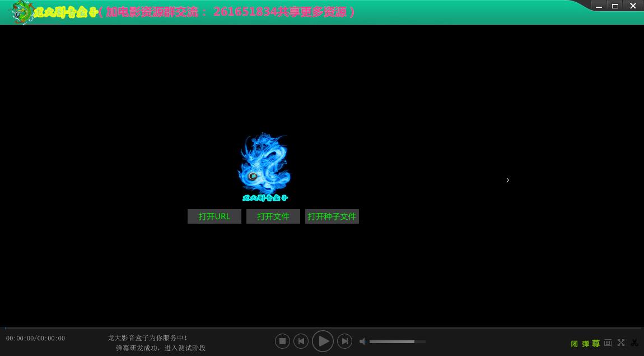644x356 pixels.
Task: Select the scissors clip tool
Action: [635, 343]
